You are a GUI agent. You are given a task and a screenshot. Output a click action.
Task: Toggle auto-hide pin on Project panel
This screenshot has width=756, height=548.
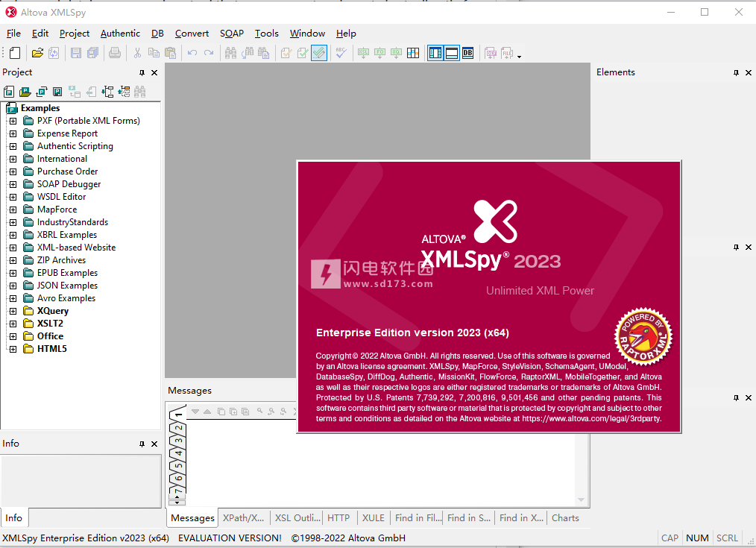[x=142, y=73]
